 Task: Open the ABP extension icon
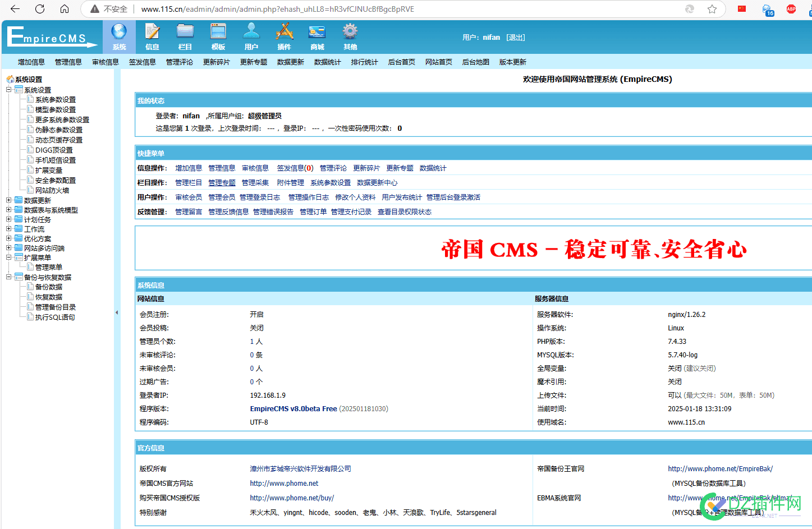791,9
